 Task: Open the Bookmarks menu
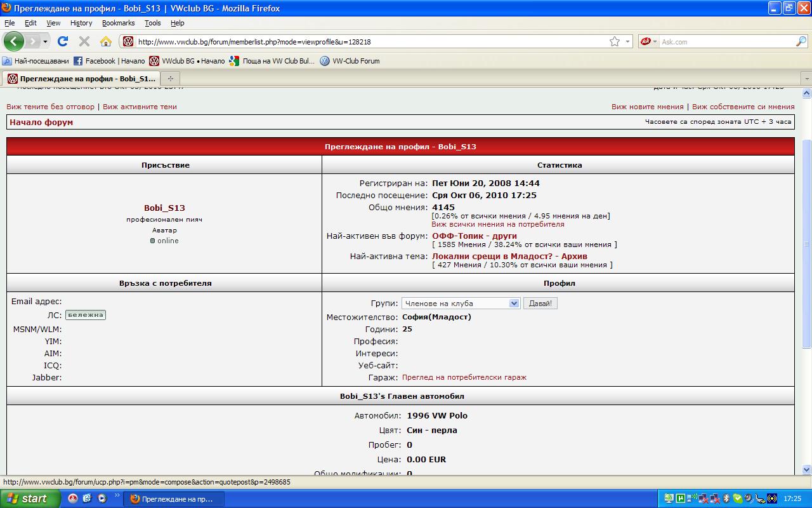point(118,23)
